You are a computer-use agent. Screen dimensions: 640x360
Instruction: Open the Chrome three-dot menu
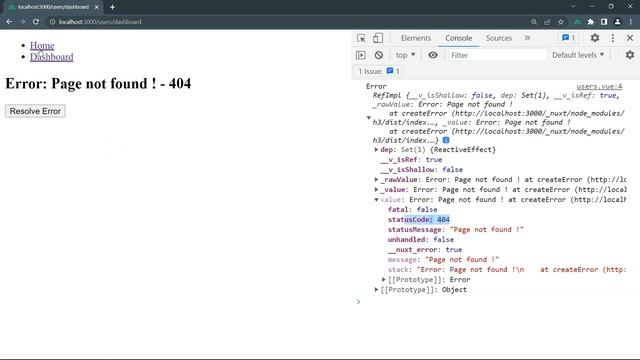(631, 22)
